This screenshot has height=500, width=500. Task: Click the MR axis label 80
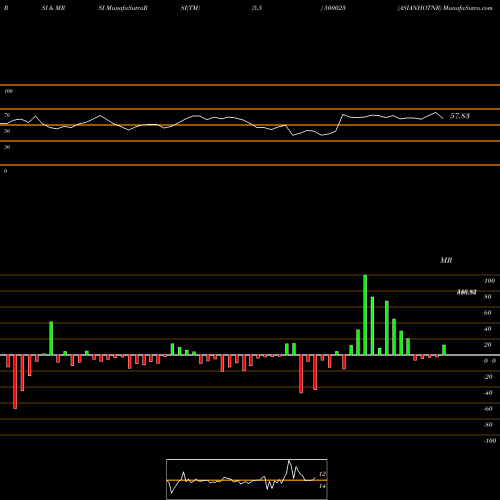tap(487, 297)
